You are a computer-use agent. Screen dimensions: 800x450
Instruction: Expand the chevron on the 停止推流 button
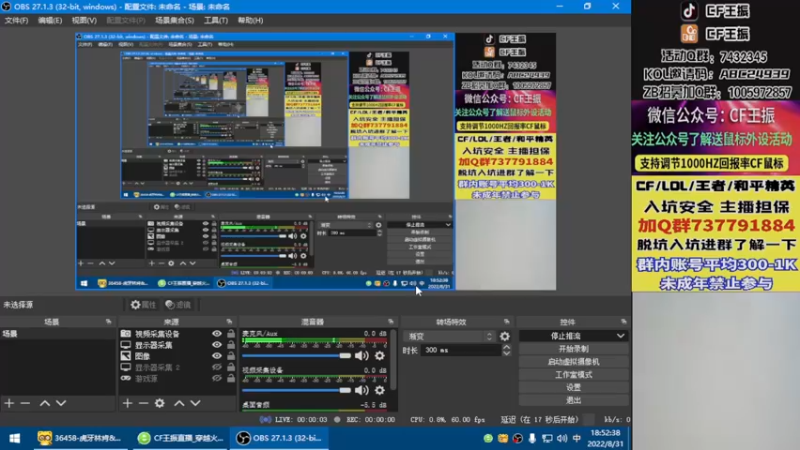620,336
